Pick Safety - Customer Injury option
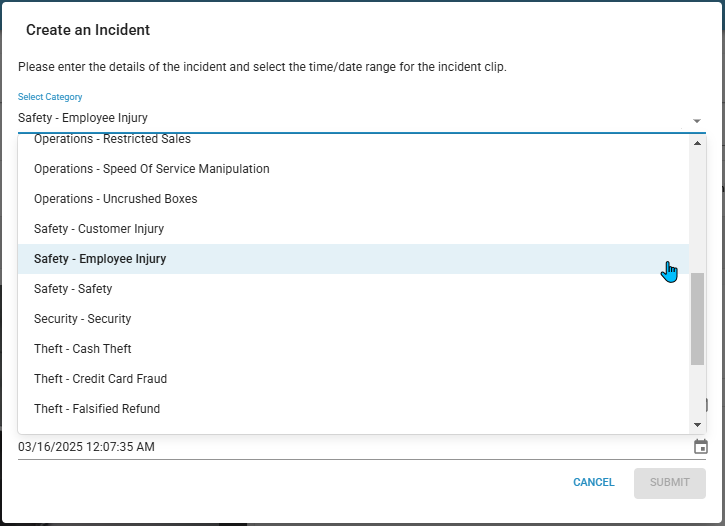The height and width of the screenshot is (526, 725). [353, 229]
